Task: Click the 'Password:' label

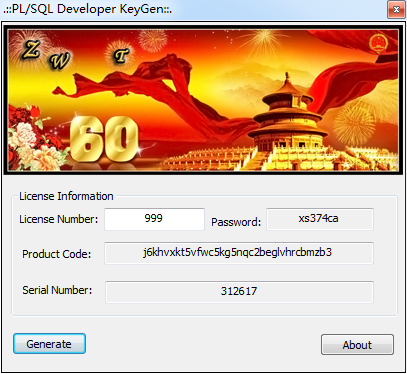Action: click(x=236, y=222)
